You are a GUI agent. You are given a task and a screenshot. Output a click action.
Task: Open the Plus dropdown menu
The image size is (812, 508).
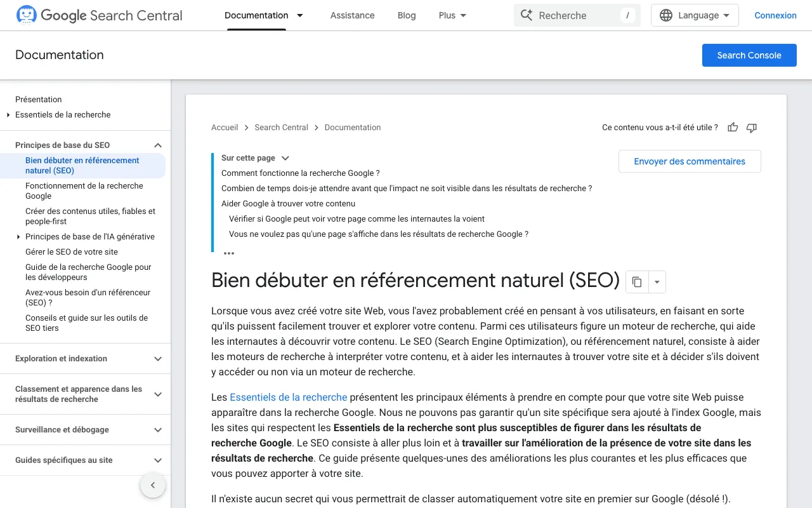[452, 15]
